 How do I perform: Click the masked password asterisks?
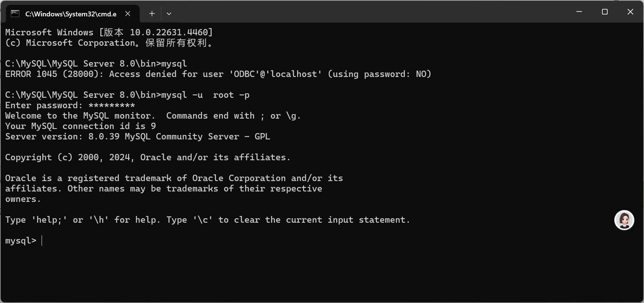click(111, 106)
